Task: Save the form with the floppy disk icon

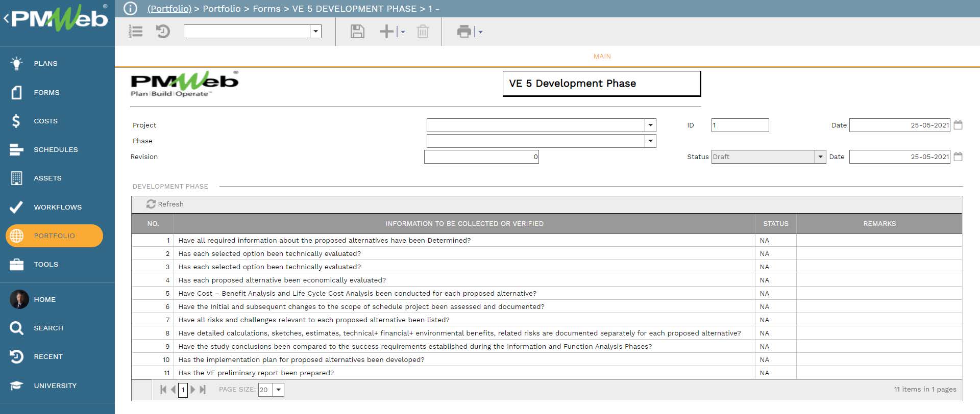Action: (x=357, y=32)
